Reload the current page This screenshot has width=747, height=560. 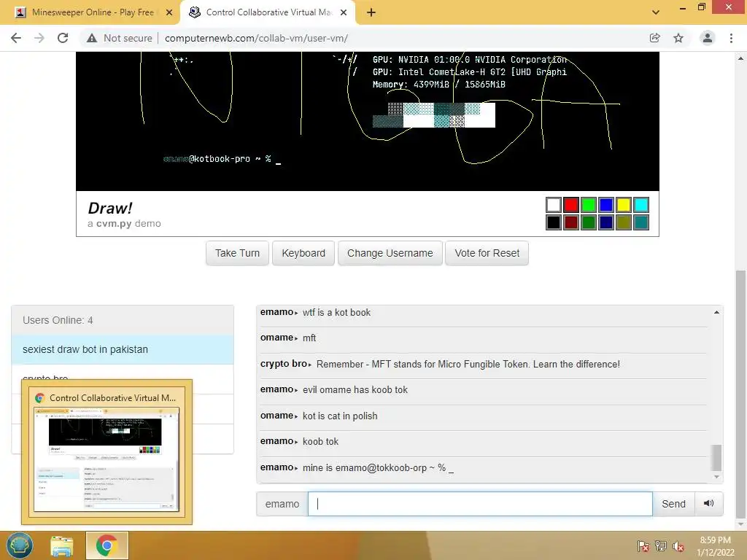tap(63, 38)
